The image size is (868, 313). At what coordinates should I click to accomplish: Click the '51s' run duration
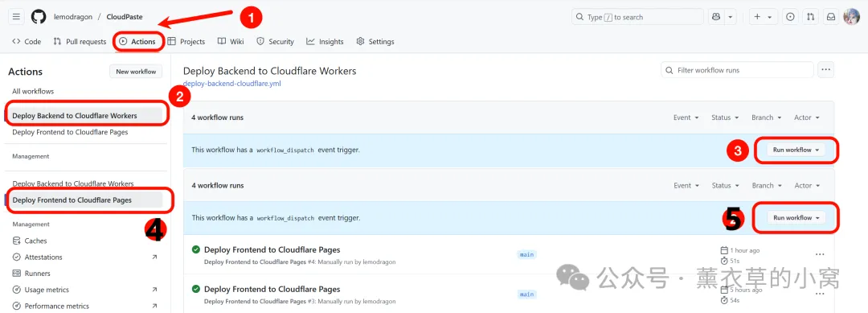point(735,261)
